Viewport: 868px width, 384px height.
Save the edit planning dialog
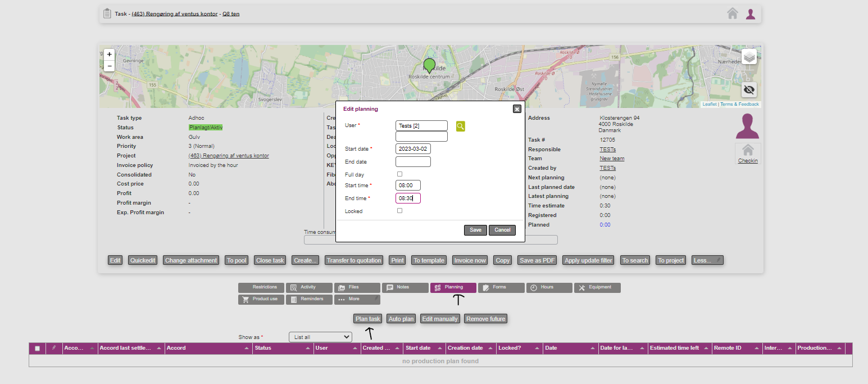point(475,230)
